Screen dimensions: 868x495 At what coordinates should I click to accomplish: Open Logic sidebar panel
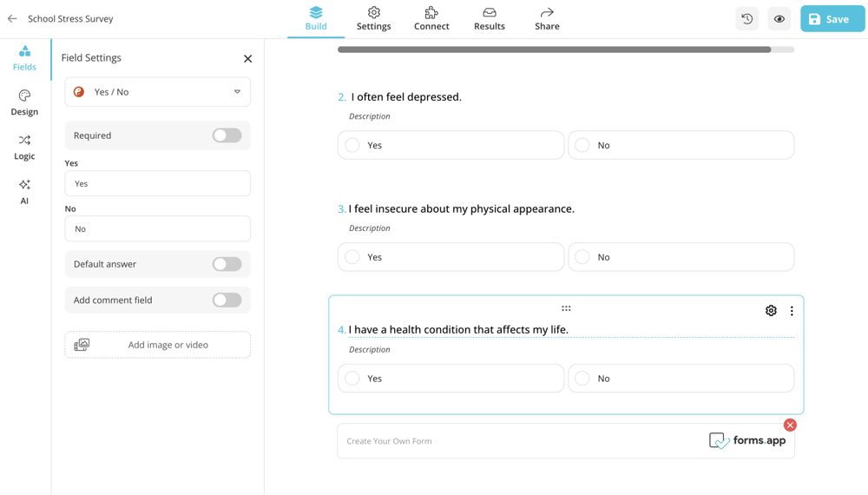tap(24, 148)
